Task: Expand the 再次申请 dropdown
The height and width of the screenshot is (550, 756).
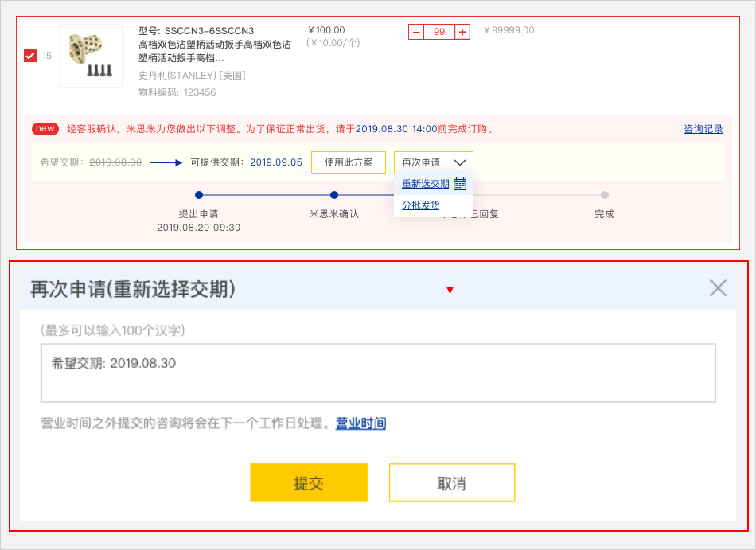Action: (x=433, y=162)
